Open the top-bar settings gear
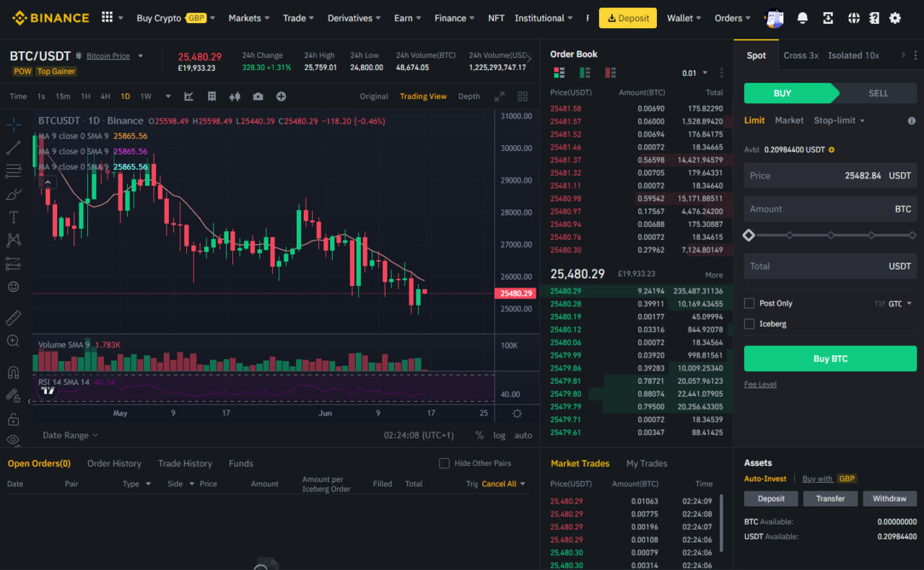Screen dimensions: 924x570 point(895,18)
